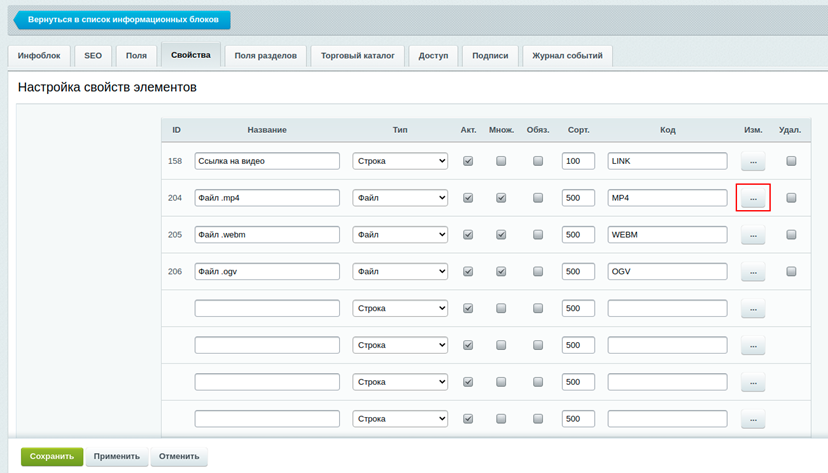Open the Торговый каталог tab
This screenshot has width=828, height=473.
pyautogui.click(x=357, y=56)
